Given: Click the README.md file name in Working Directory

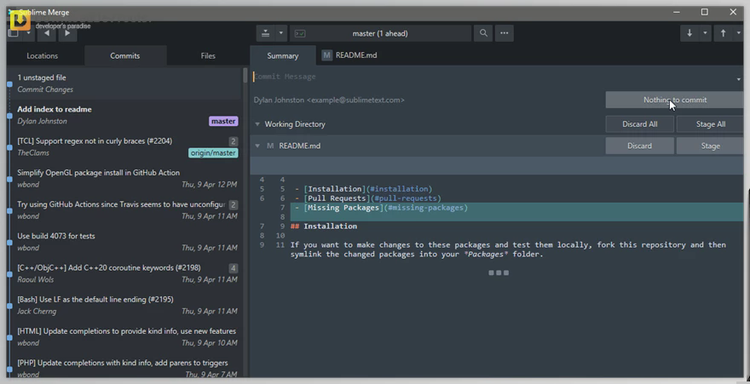Looking at the screenshot, I should click(300, 146).
